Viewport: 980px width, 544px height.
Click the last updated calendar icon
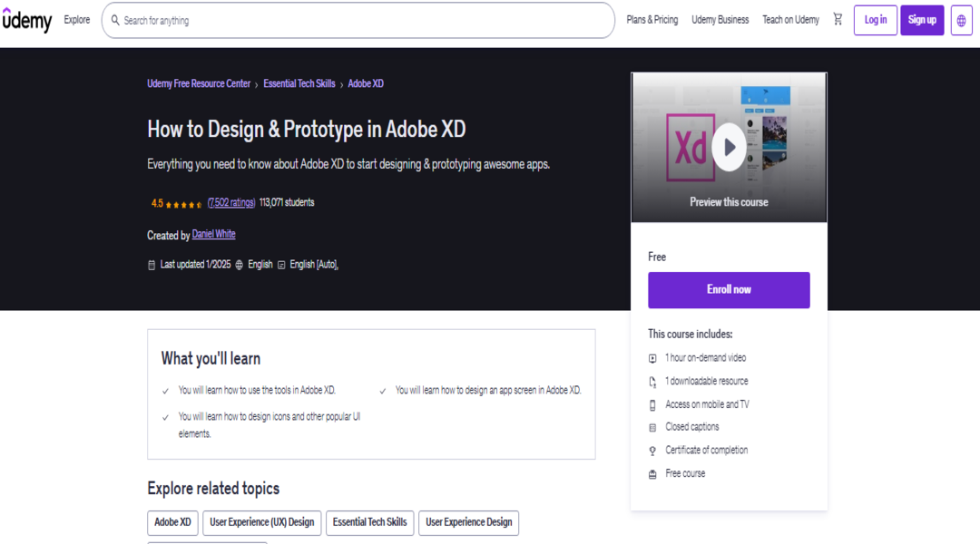pos(152,265)
